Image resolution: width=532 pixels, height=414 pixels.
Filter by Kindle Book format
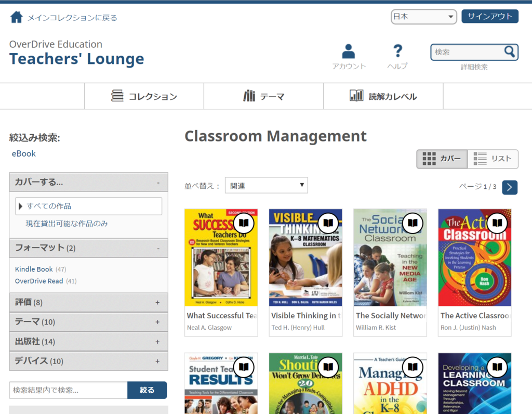click(34, 269)
